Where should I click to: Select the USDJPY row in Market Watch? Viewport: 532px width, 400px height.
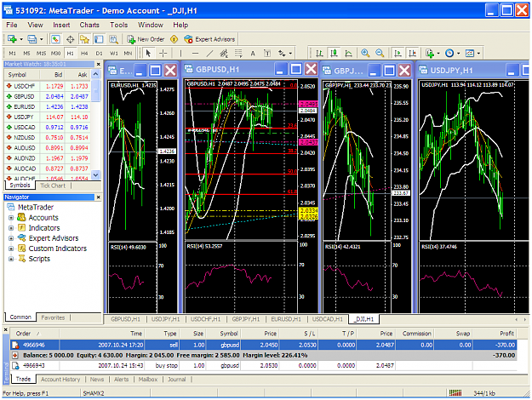[48, 117]
